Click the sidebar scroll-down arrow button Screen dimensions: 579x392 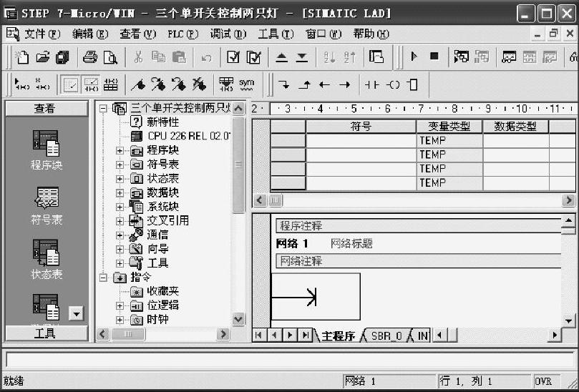(x=77, y=314)
